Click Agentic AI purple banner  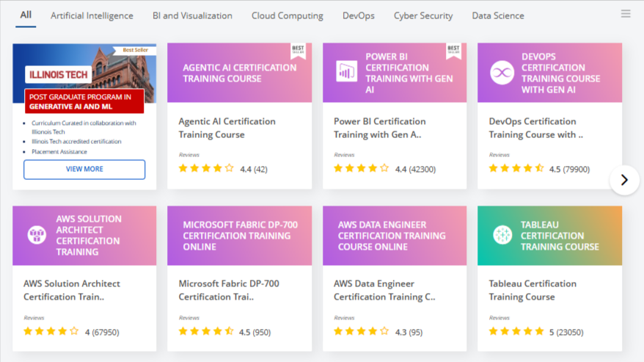click(x=239, y=73)
